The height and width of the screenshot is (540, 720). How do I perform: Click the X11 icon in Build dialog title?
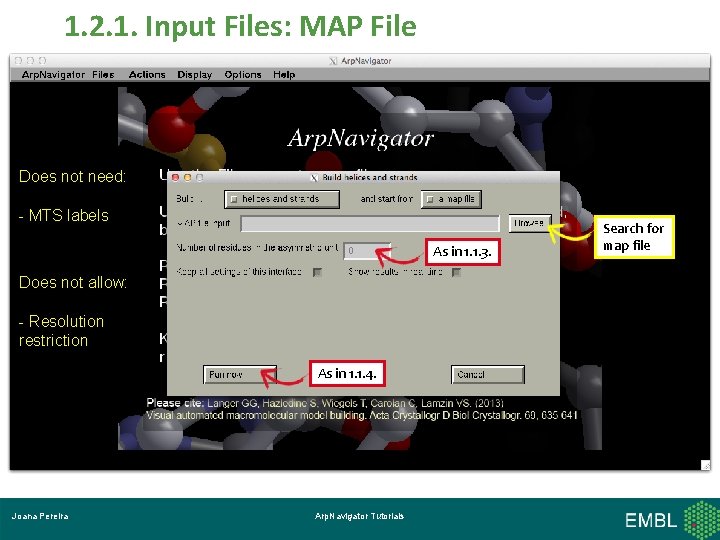point(314,177)
